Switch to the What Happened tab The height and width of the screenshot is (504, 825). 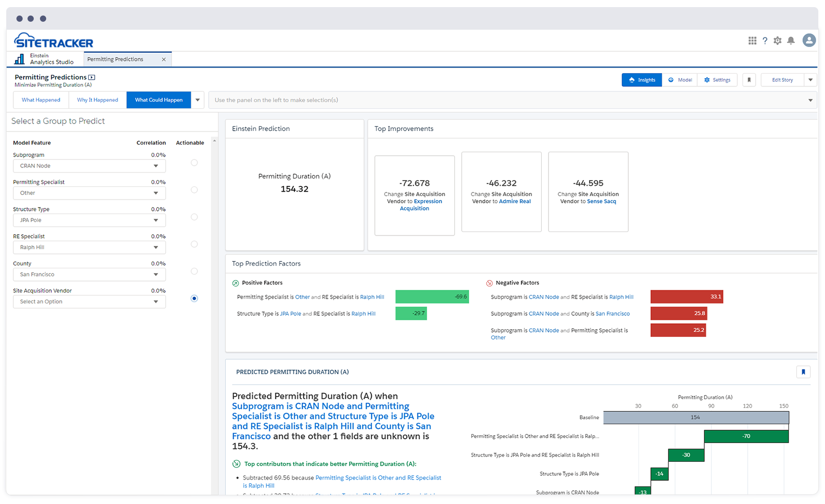[41, 100]
